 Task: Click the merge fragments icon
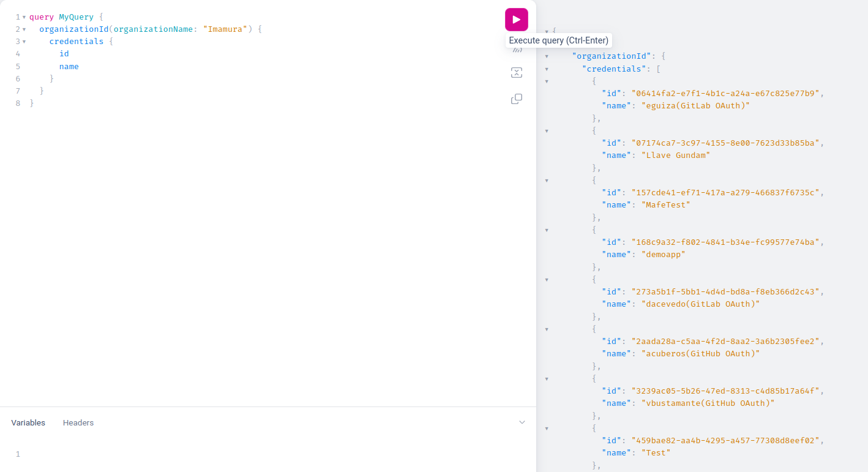point(517,73)
